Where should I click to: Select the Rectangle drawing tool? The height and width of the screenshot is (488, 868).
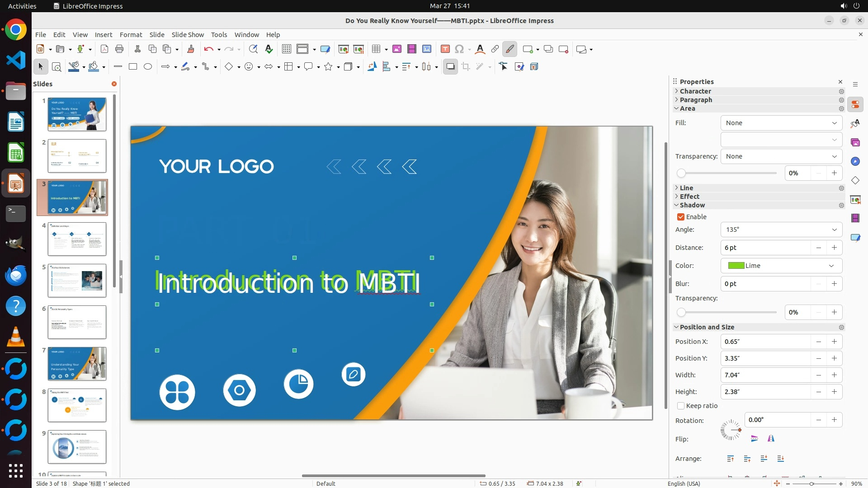[x=133, y=67]
